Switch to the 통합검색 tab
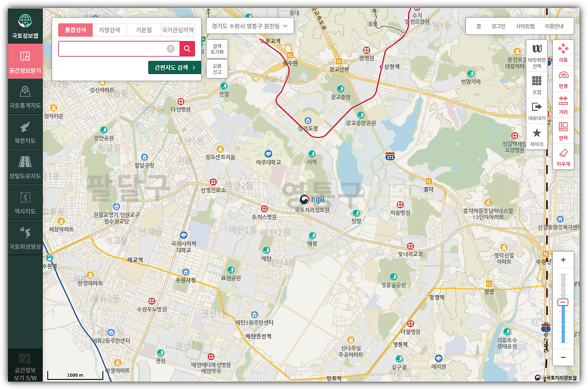This screenshot has width=588, height=390. [75, 30]
